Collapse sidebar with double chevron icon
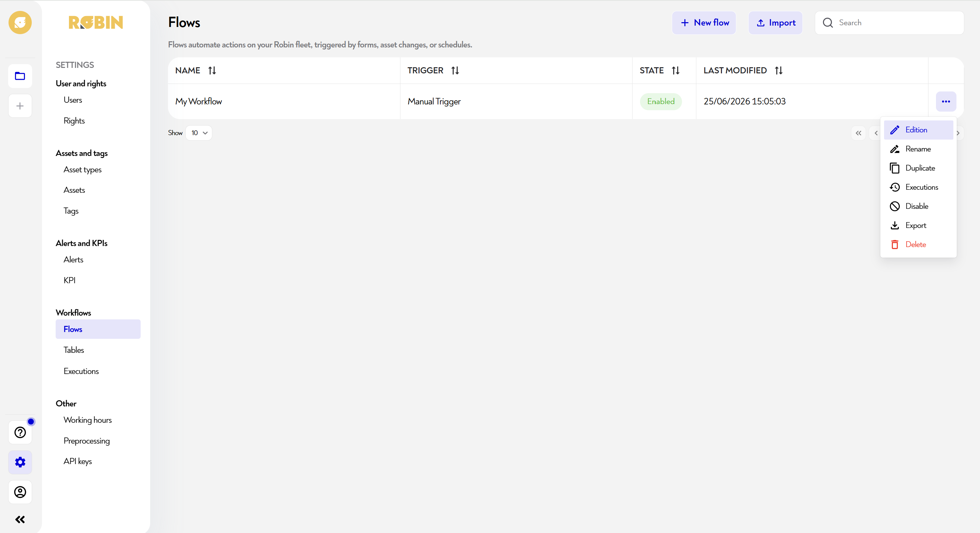The width and height of the screenshot is (980, 533). 20,519
